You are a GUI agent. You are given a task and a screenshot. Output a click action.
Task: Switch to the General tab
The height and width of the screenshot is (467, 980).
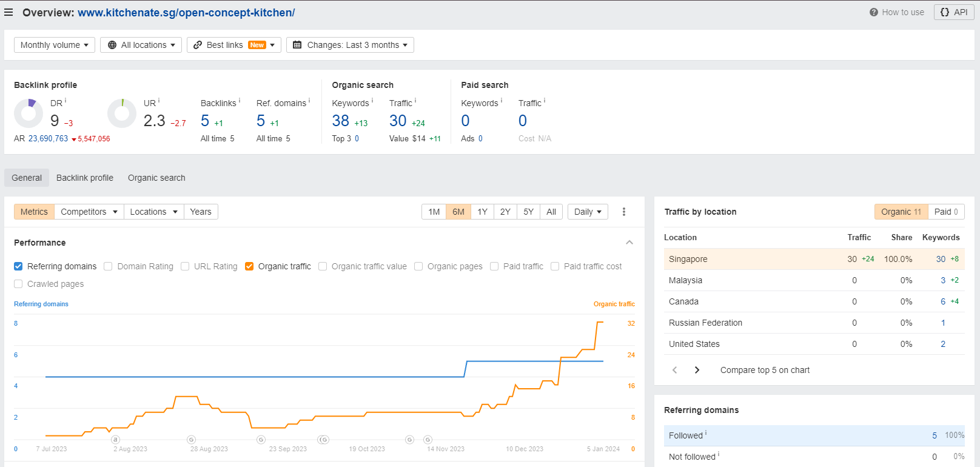[x=27, y=178]
